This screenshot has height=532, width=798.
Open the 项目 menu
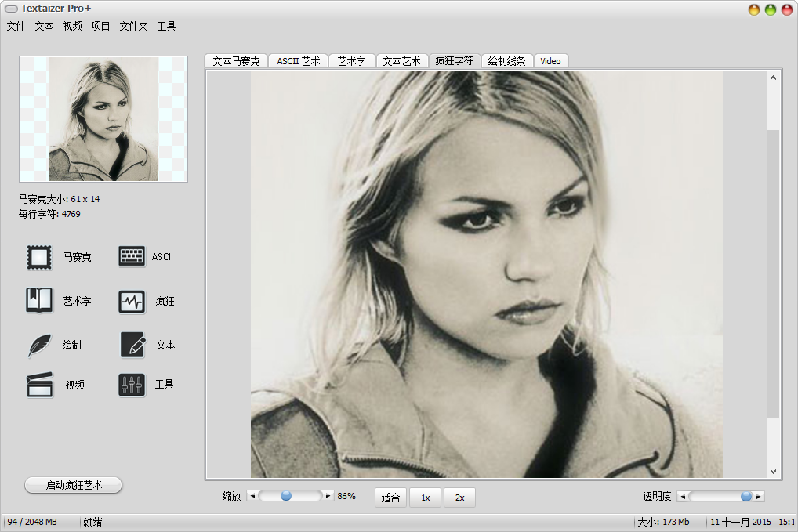[100, 26]
